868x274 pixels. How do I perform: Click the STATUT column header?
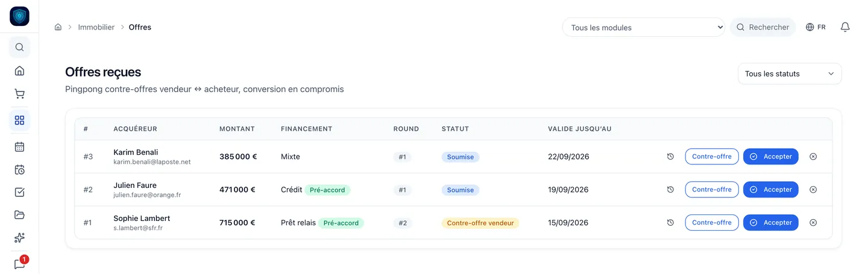click(455, 129)
